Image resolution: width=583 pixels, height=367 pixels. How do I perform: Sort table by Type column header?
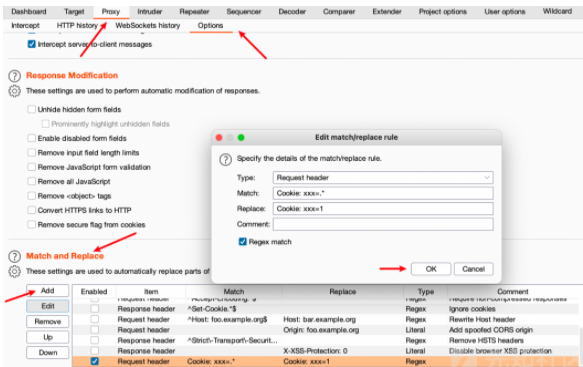tap(426, 292)
